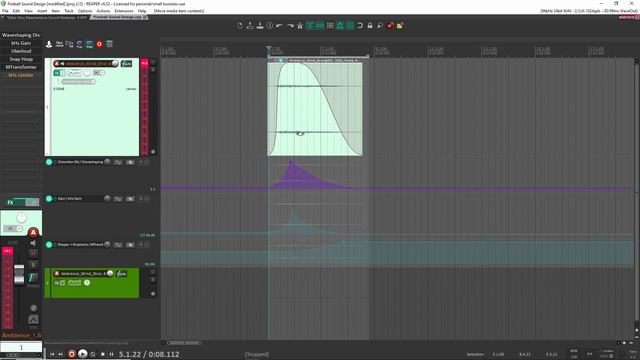Open the File menu
Image resolution: width=640 pixels, height=360 pixels.
5,11
